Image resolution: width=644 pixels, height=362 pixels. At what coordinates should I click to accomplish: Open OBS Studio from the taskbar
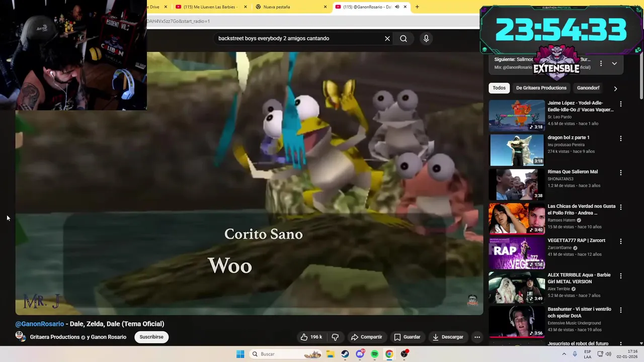coord(405,354)
